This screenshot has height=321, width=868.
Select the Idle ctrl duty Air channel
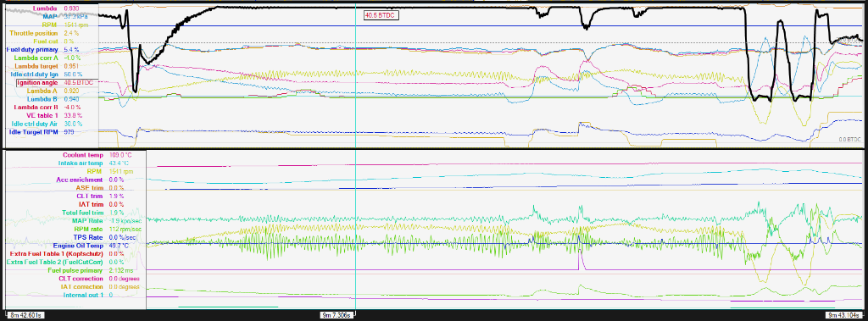point(36,124)
